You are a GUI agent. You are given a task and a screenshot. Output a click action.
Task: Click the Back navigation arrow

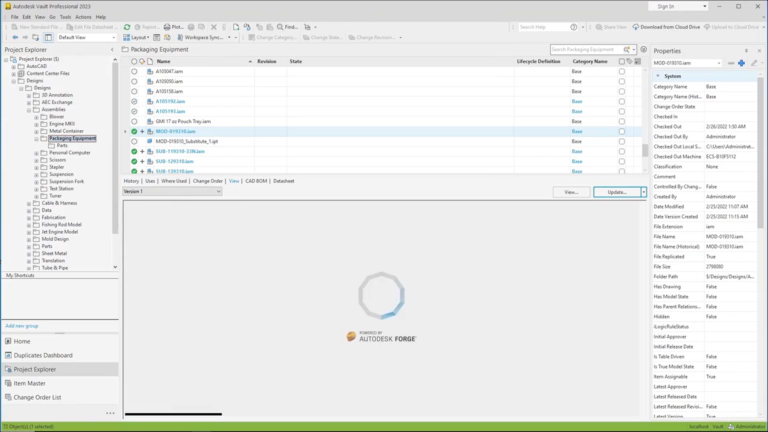tap(15, 37)
